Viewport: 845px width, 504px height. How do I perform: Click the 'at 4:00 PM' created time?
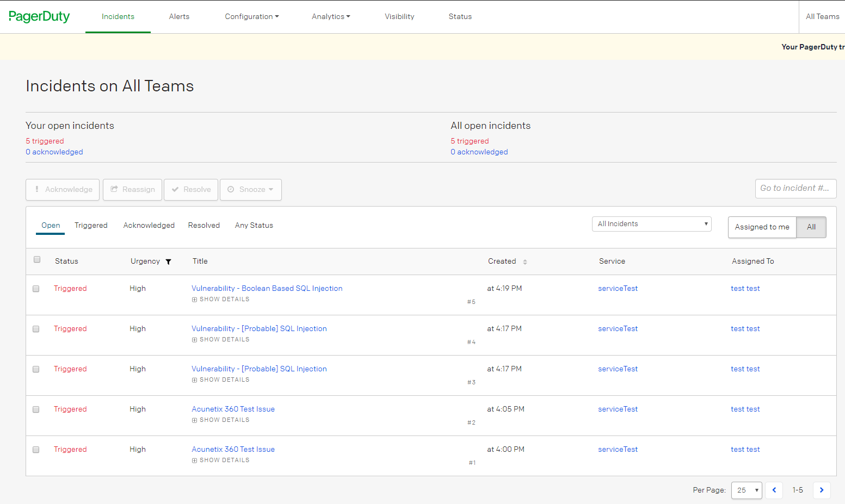(x=505, y=450)
